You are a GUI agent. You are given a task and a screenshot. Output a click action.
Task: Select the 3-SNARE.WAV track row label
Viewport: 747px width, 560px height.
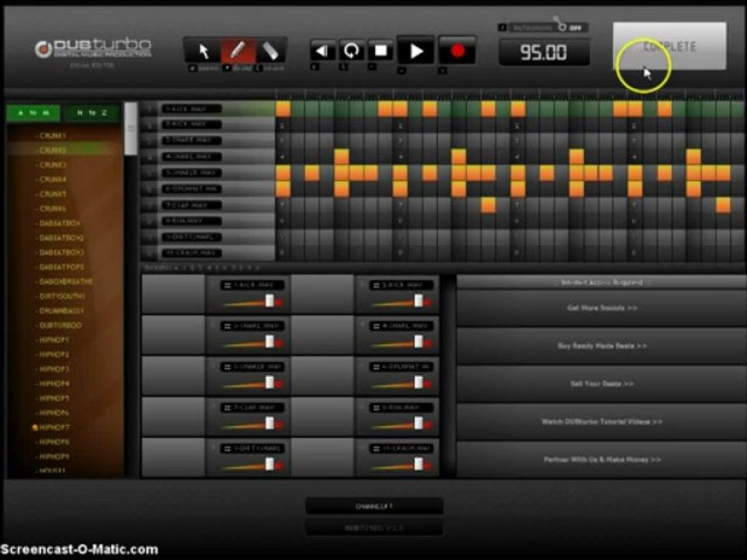(191, 141)
